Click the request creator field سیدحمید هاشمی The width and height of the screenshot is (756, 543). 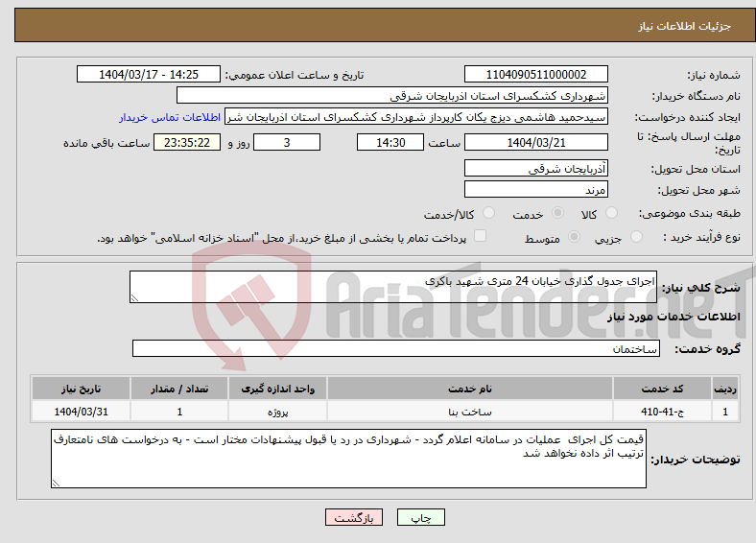click(416, 117)
